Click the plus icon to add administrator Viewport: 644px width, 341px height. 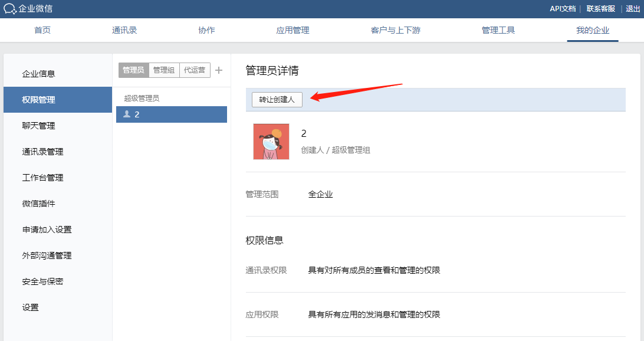coord(219,70)
